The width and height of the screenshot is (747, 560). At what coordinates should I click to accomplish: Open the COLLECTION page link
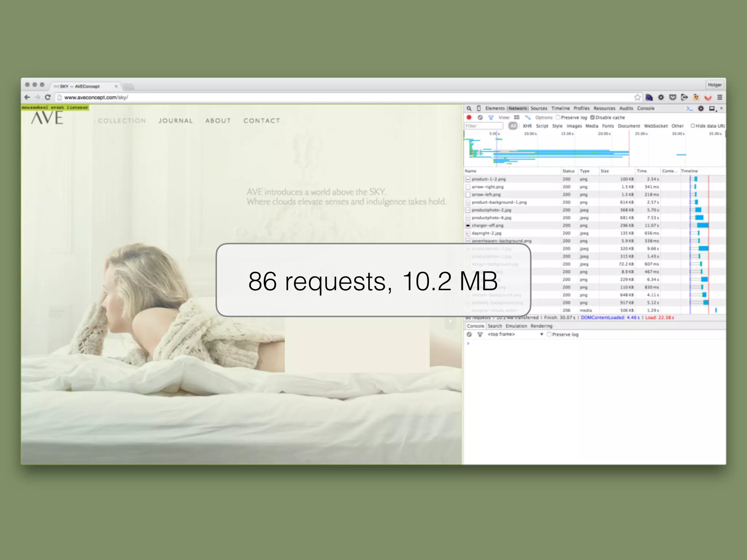122,121
